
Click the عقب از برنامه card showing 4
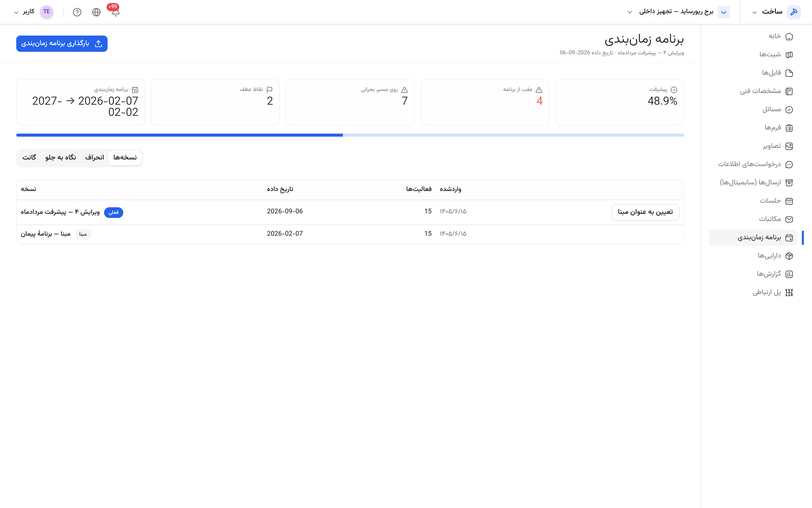coord(485,102)
